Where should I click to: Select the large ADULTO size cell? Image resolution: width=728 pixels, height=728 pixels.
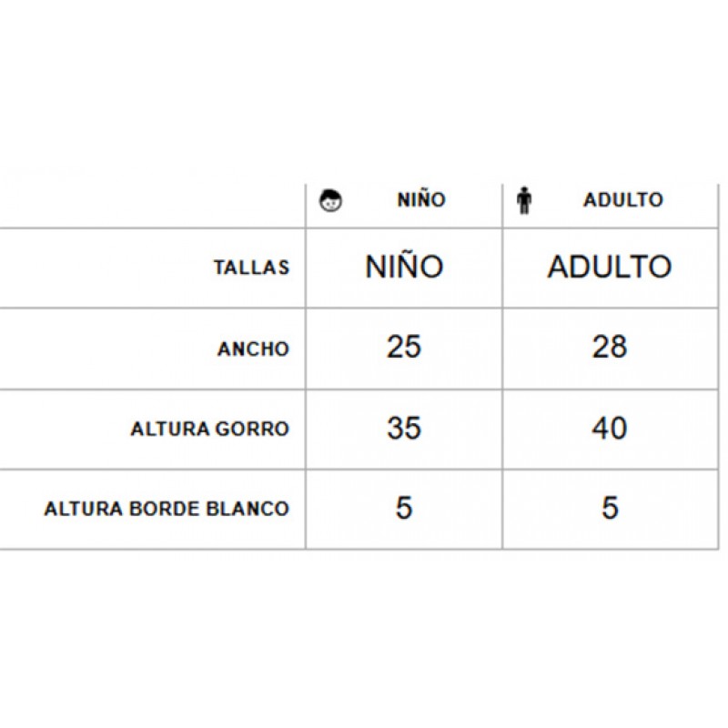pyautogui.click(x=609, y=267)
